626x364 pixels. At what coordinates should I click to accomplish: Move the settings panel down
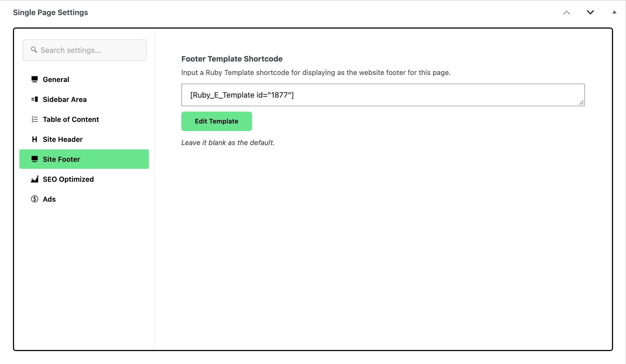(x=590, y=12)
